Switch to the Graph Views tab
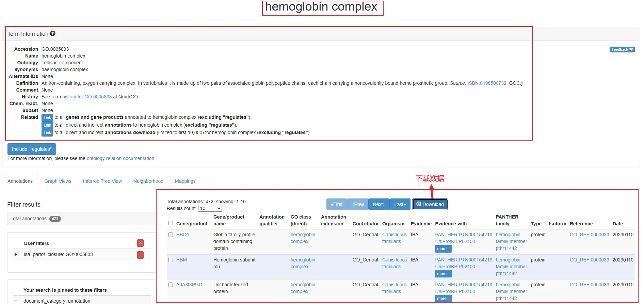 pyautogui.click(x=58, y=181)
